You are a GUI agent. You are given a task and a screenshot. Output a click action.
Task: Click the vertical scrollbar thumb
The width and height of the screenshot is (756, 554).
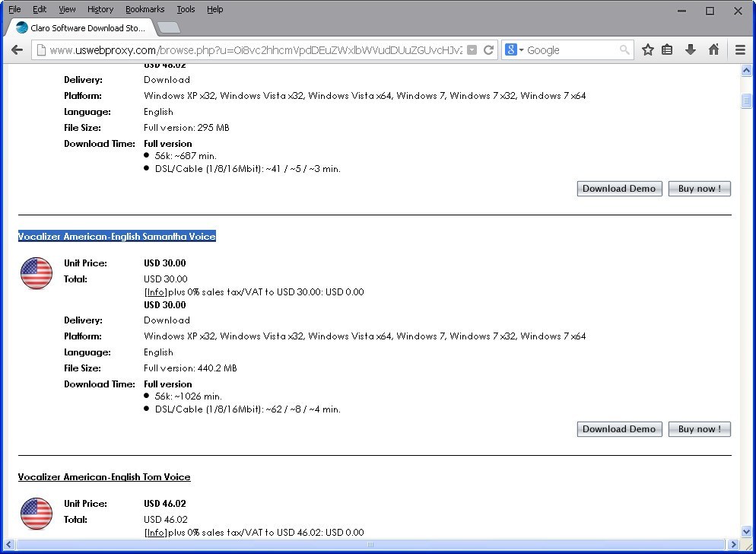coord(746,101)
